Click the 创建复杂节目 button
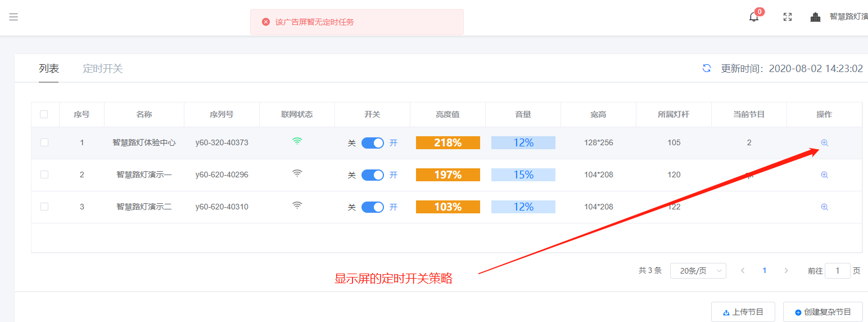Image resolution: width=868 pixels, height=322 pixels. [822, 312]
